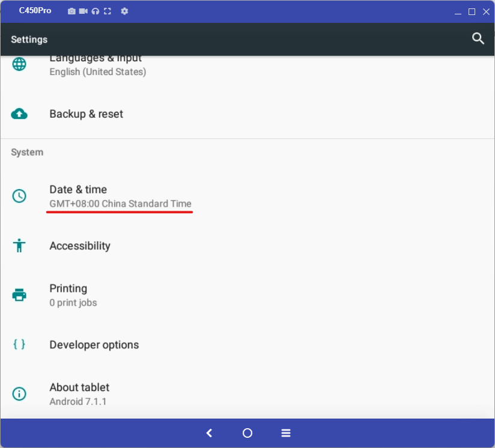Open emulator settings gear icon

click(x=124, y=11)
